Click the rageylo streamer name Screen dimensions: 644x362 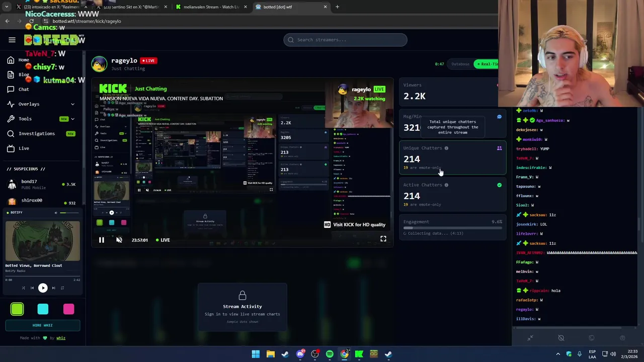pos(124,60)
